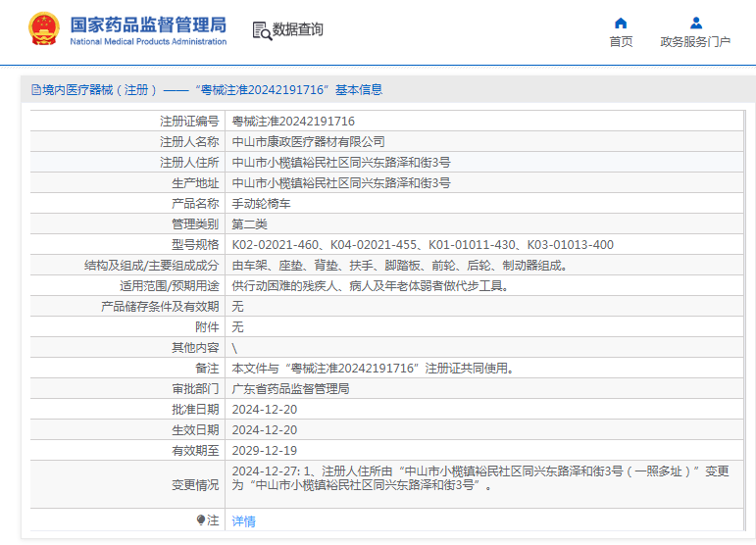The height and width of the screenshot is (545, 756).
Task: Click the 首页 home icon
Action: click(x=621, y=23)
